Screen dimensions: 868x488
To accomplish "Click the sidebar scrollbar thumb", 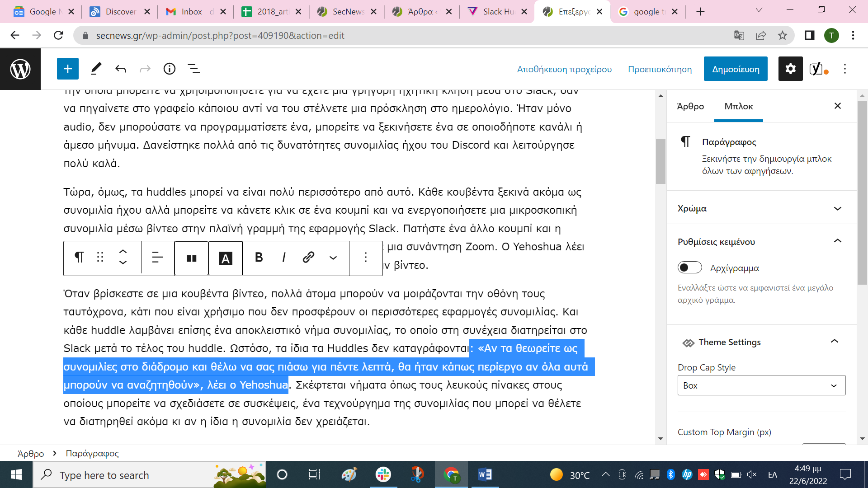I will point(862,192).
